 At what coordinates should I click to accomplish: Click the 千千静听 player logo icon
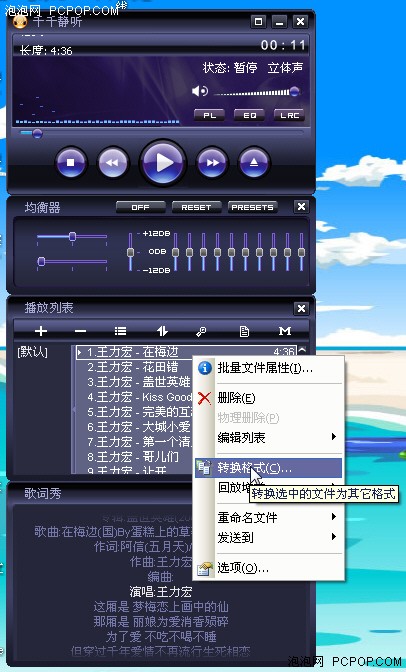click(x=20, y=21)
